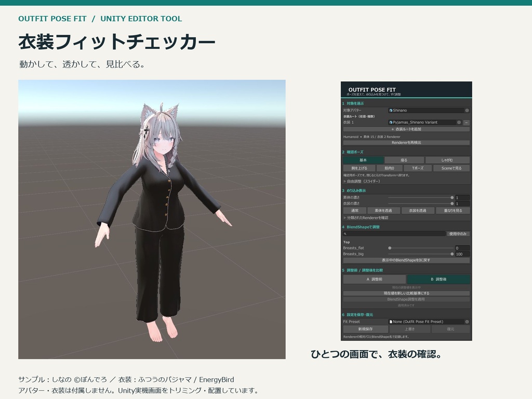Click the Breasts_flat value field showing 0

click(x=462, y=248)
